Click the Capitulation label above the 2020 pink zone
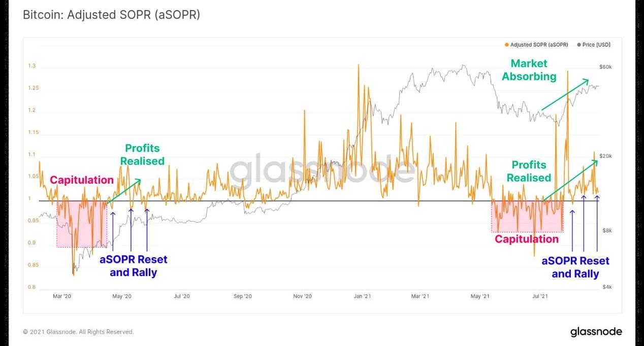Image resolution: width=644 pixels, height=346 pixels. pyautogui.click(x=82, y=180)
